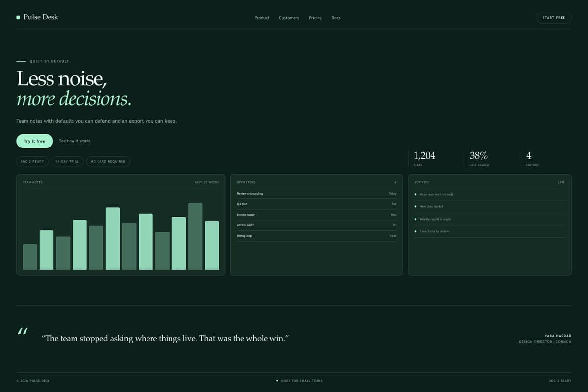Click the 14-Day Trial pill
The height and width of the screenshot is (392, 588).
coord(67,161)
